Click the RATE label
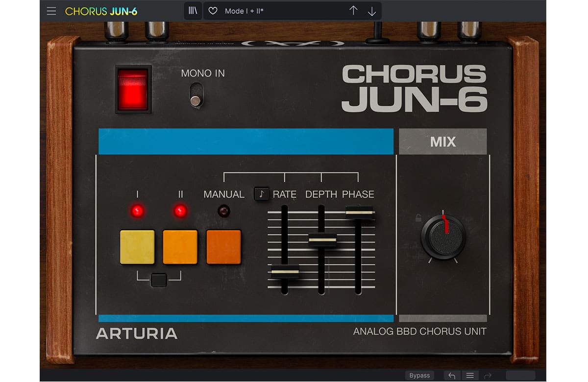 (285, 194)
